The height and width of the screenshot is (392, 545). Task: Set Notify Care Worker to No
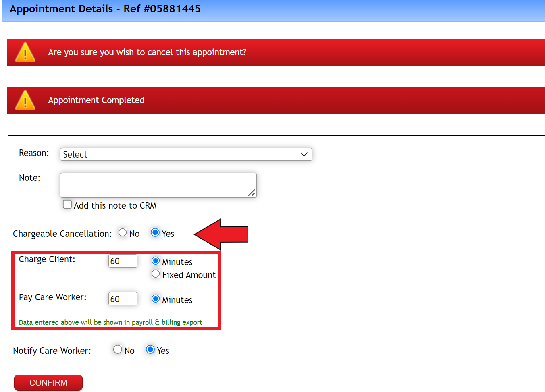(118, 350)
